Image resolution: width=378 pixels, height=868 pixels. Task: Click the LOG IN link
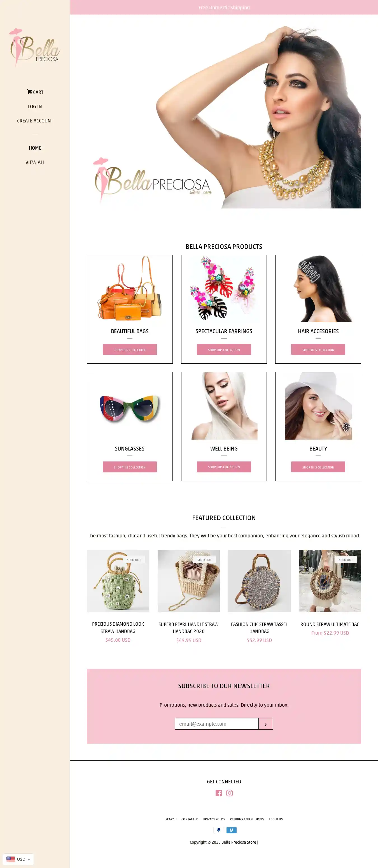pyautogui.click(x=35, y=106)
